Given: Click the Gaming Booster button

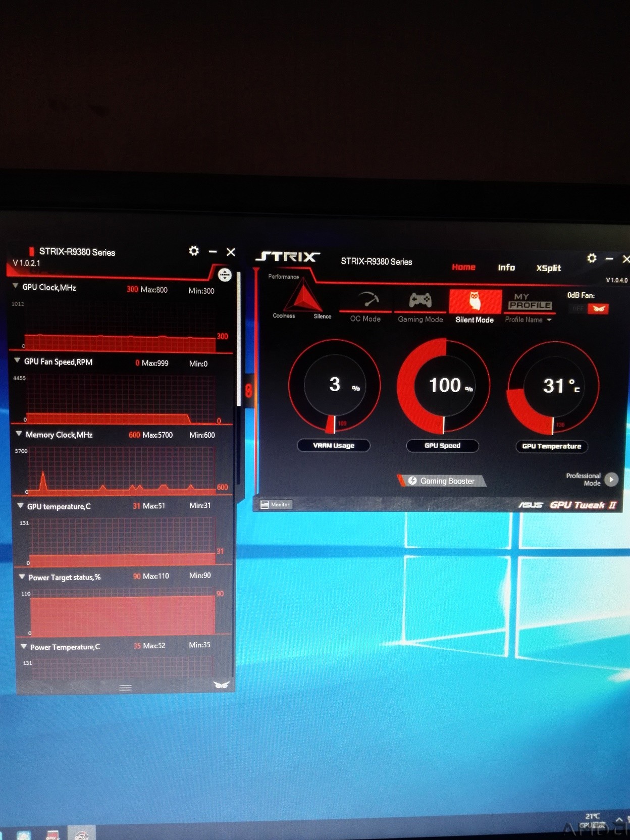Looking at the screenshot, I should (x=442, y=481).
